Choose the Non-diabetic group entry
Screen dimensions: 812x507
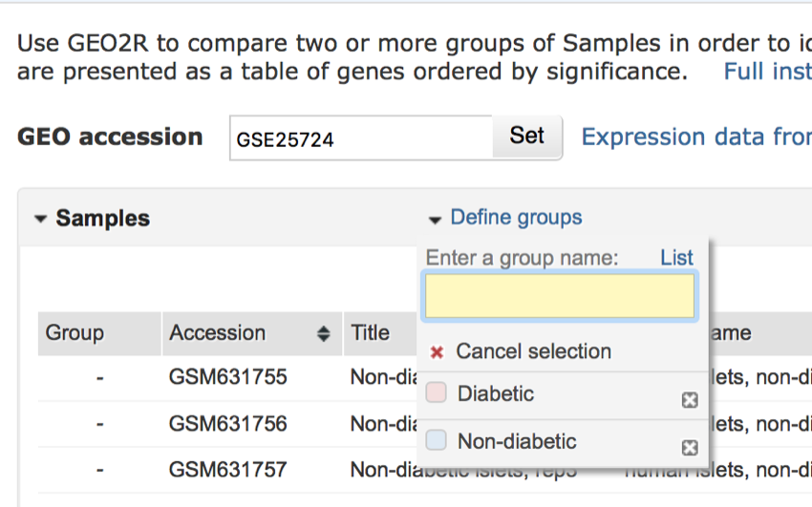click(x=517, y=441)
